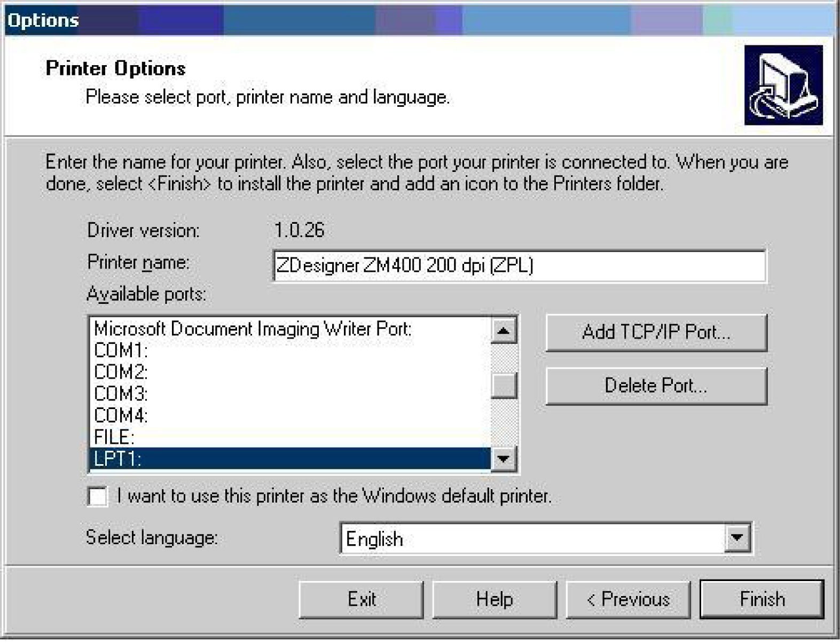Viewport: 840px width, 643px height.
Task: Choose the COM3: port entry
Action: 289,394
